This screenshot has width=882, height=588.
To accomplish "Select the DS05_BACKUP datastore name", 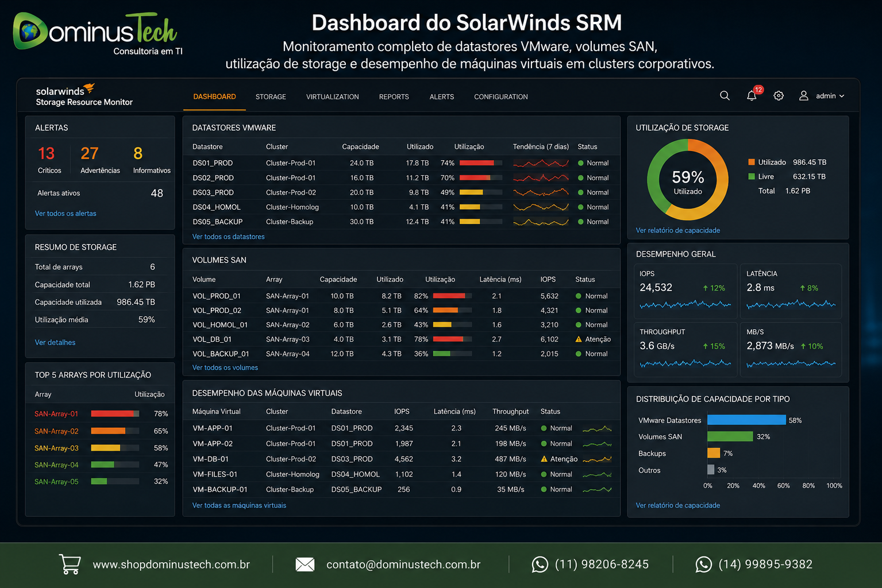I will pos(217,222).
